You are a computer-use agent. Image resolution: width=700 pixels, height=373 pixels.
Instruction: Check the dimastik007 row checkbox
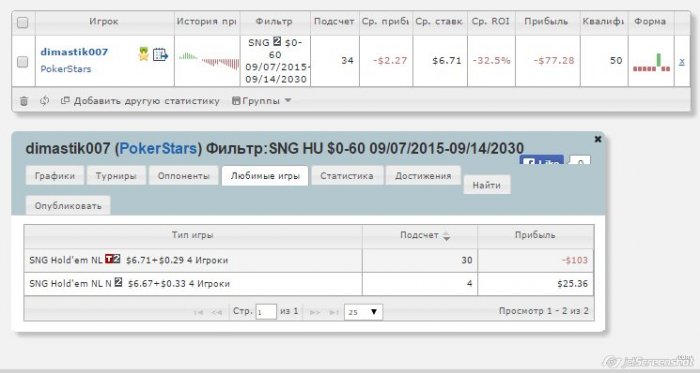pos(22,62)
